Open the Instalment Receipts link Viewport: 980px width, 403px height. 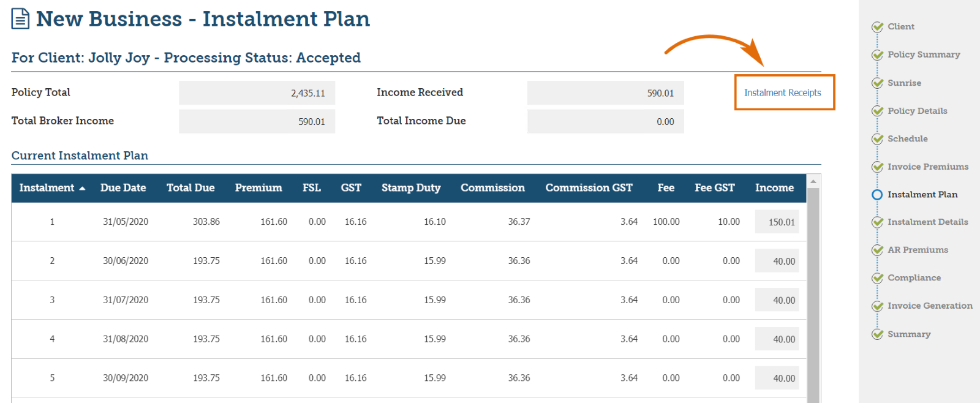[x=782, y=92]
